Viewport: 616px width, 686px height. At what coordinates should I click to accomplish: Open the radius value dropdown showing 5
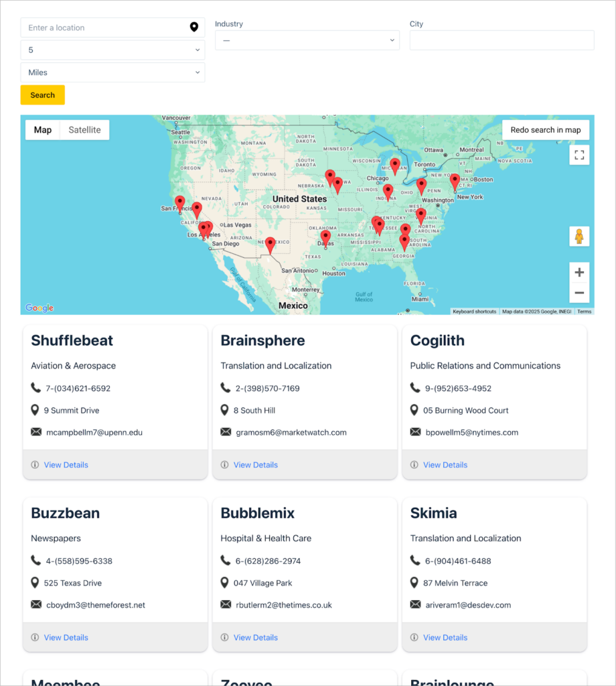(112, 50)
